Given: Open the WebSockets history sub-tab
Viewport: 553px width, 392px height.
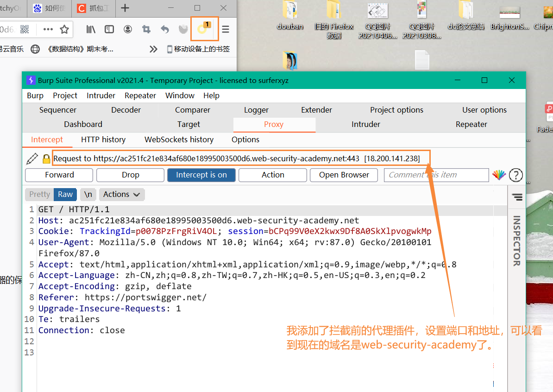Looking at the screenshot, I should click(179, 140).
